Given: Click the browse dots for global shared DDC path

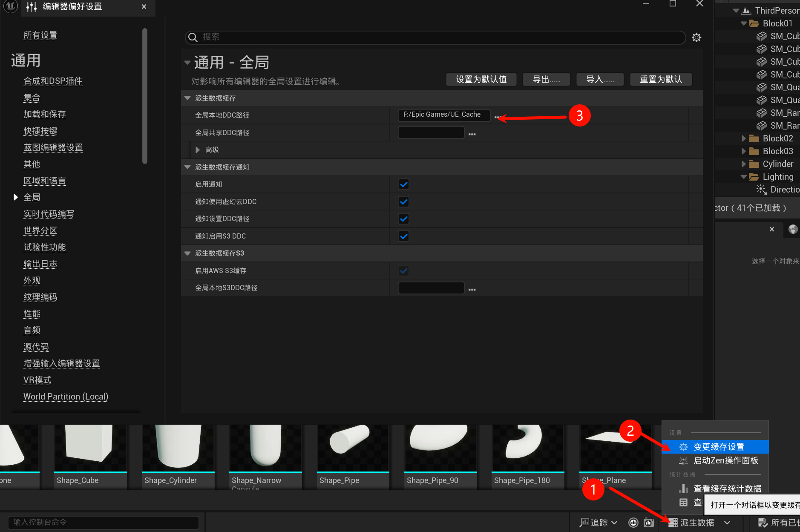Looking at the screenshot, I should pos(472,134).
